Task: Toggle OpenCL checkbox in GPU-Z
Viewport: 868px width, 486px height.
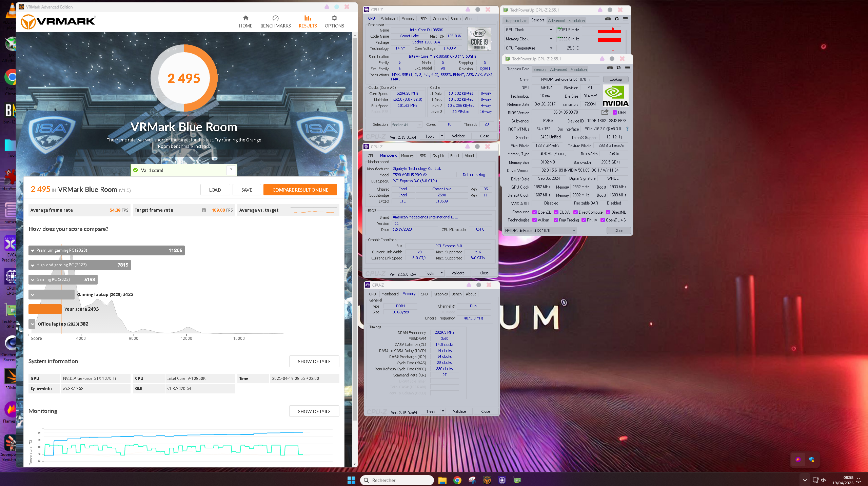Action: pyautogui.click(x=534, y=212)
